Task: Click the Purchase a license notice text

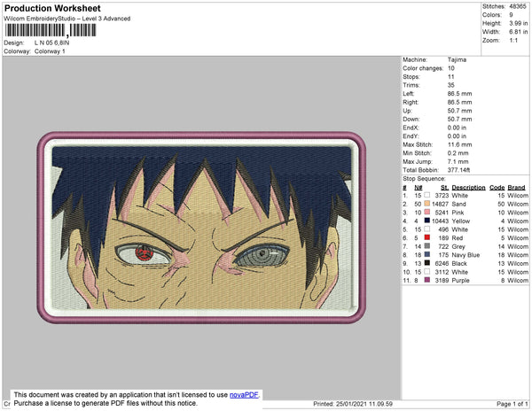Action: (106, 403)
